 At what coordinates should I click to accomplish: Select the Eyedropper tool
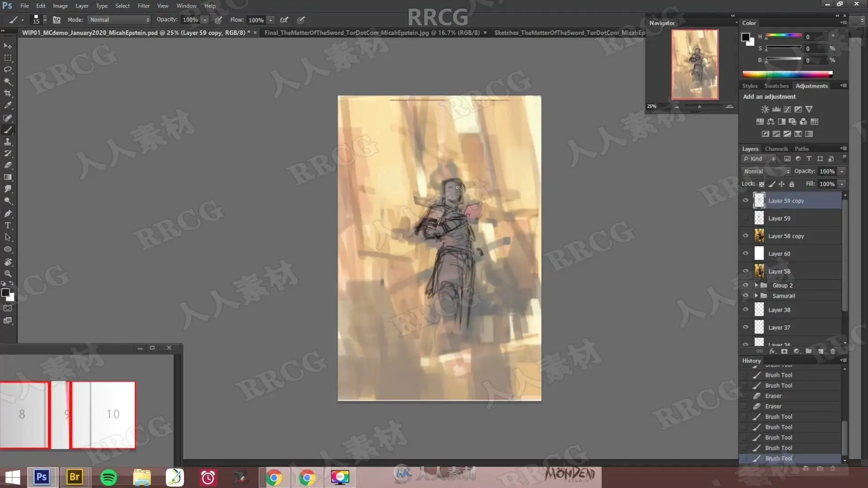(x=8, y=105)
